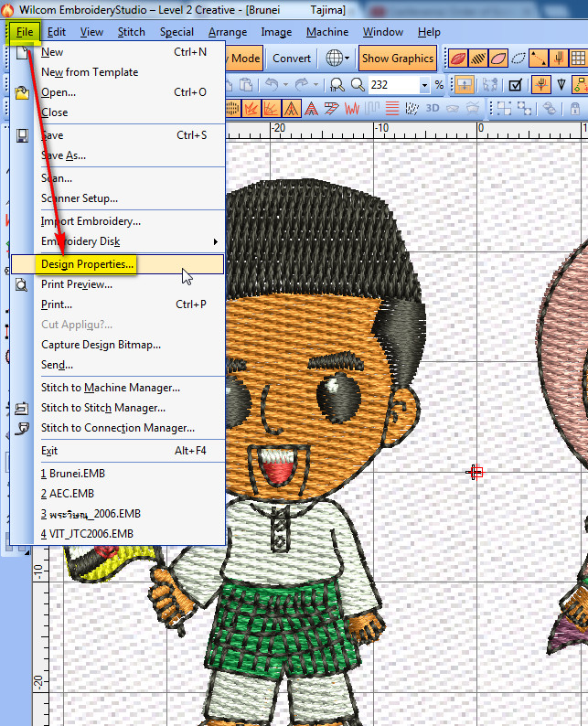Screen dimensions: 588x726
Task: Choose Send menu entry
Action: point(118,365)
